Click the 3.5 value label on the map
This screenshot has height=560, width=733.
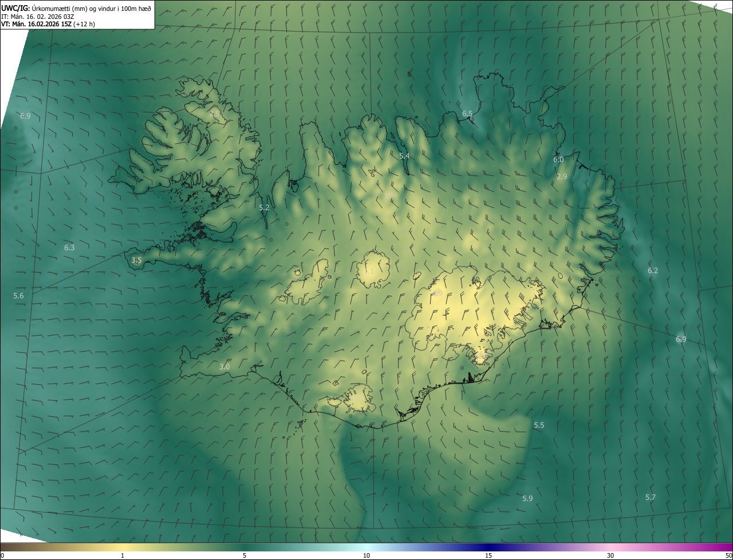click(136, 261)
